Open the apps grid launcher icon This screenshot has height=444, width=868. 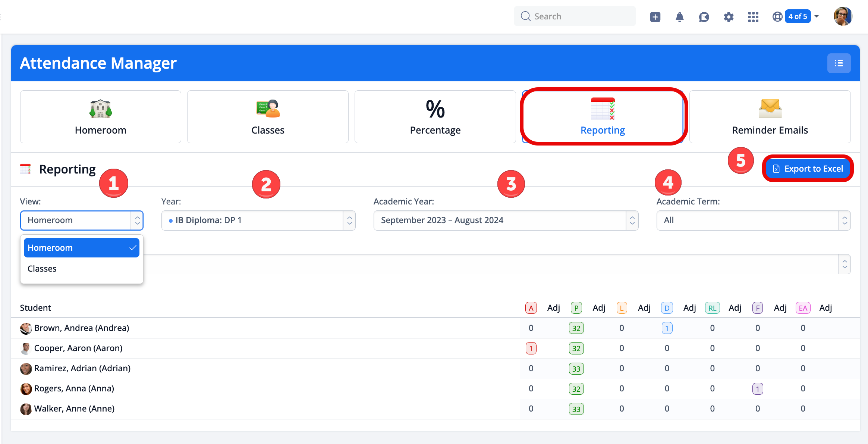pyautogui.click(x=753, y=17)
